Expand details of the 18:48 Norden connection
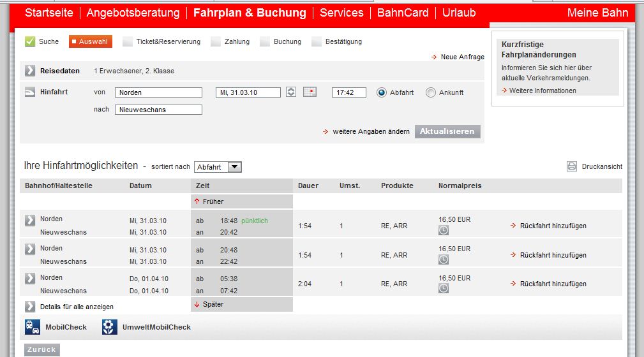Screen dimensions: 644x357 tap(30, 220)
